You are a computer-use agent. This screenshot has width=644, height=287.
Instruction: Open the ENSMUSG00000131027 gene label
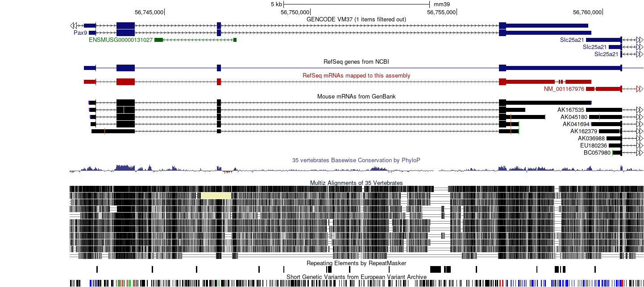pos(120,40)
